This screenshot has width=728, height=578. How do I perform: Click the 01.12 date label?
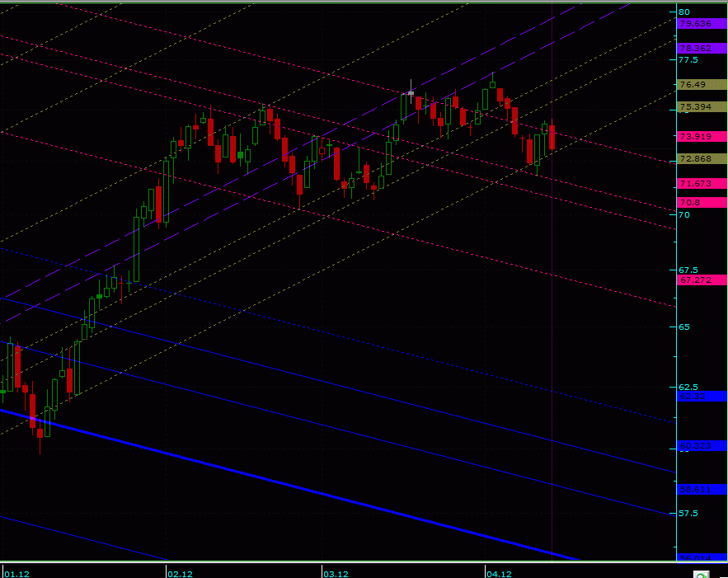coord(16,574)
